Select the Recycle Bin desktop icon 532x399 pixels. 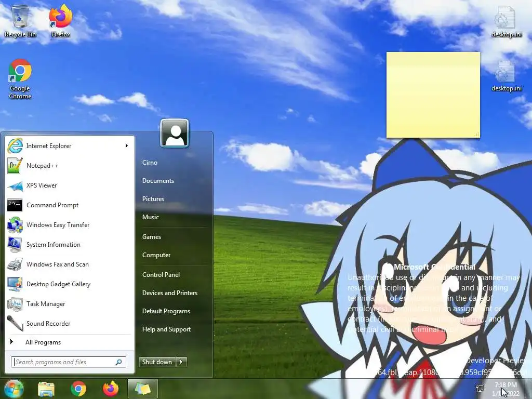(x=20, y=21)
